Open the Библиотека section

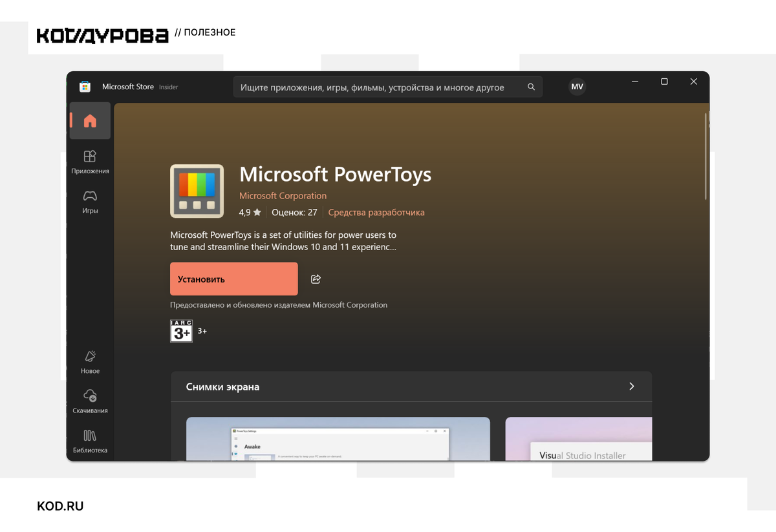(x=90, y=442)
